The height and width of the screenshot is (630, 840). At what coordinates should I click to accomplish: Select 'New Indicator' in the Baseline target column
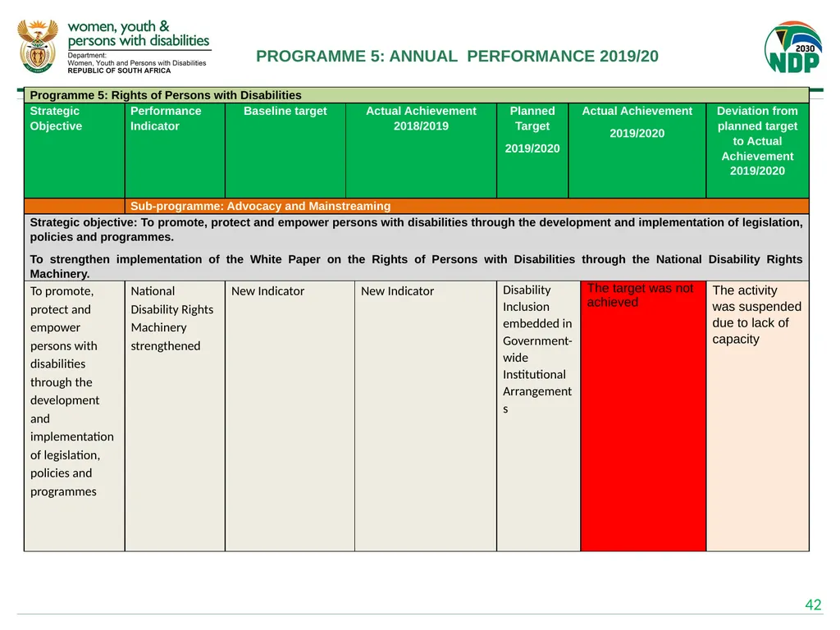[x=268, y=291]
